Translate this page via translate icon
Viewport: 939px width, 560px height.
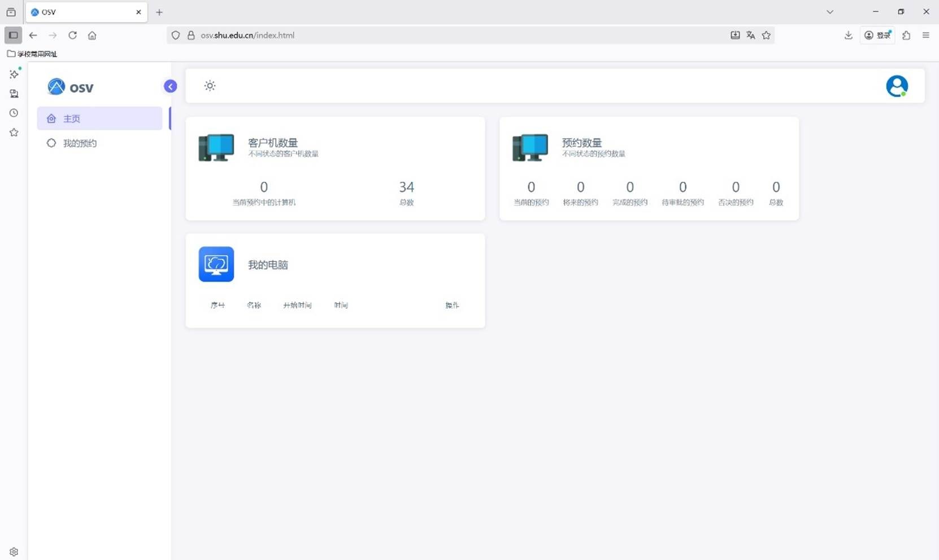pos(750,35)
